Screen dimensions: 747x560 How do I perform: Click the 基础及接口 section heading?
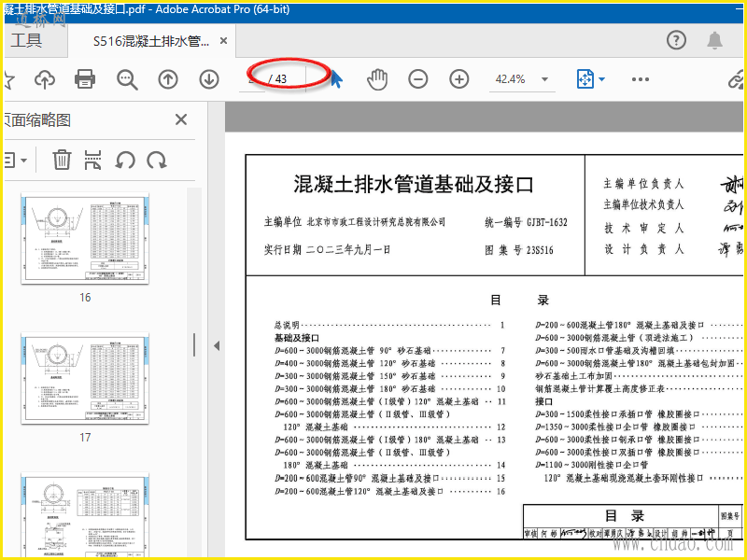(297, 338)
